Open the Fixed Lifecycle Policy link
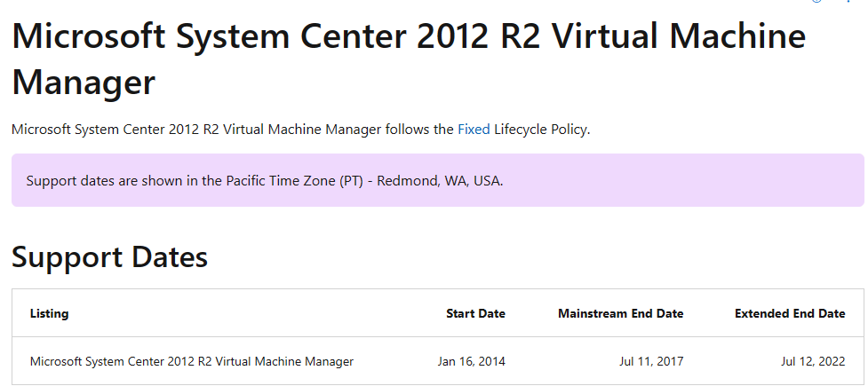868x386 pixels. 474,130
